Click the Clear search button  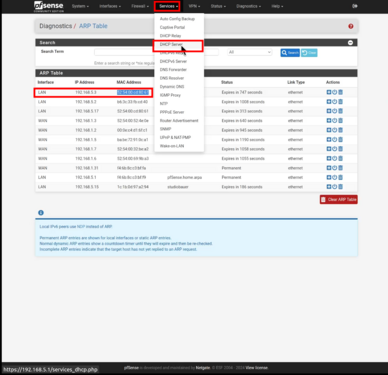[309, 53]
